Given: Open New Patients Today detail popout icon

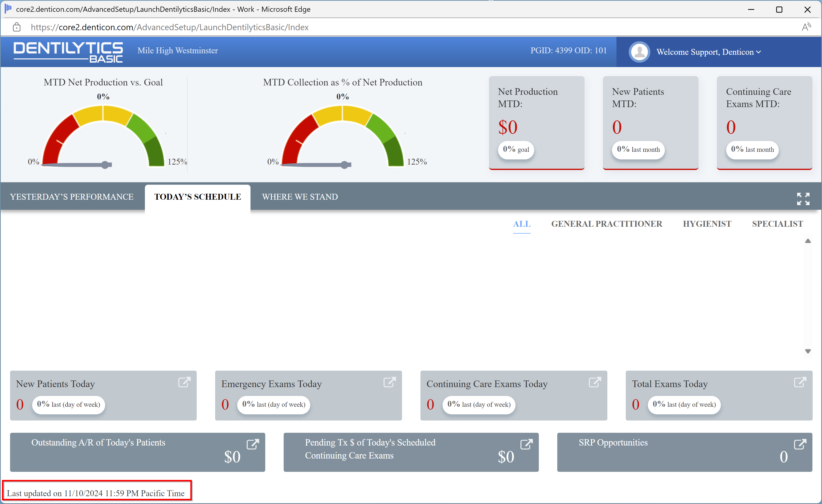Looking at the screenshot, I should click(x=184, y=382).
